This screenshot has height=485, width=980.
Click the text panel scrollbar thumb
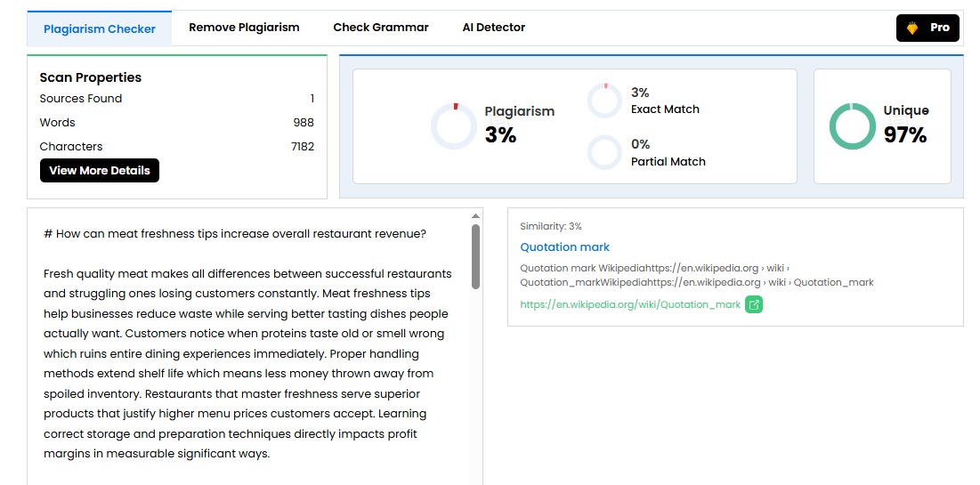(476, 256)
